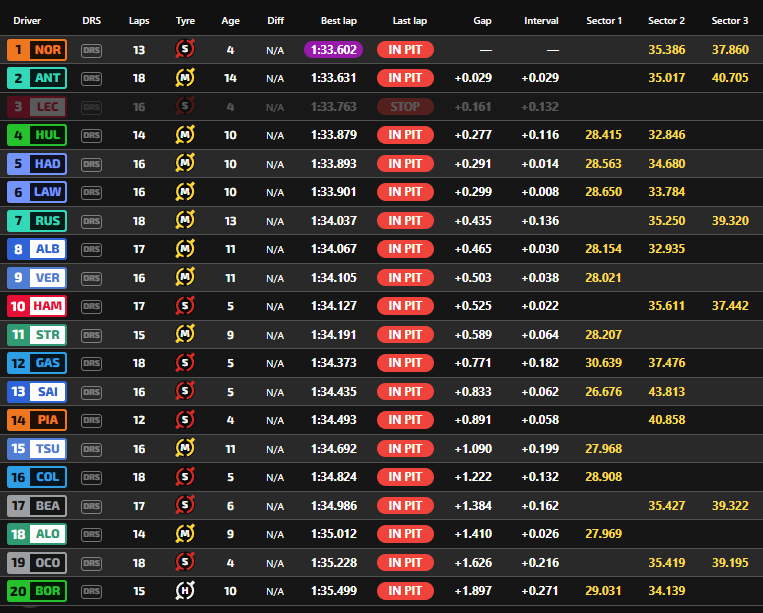The width and height of the screenshot is (763, 613).
Task: Click the Tyre column header
Action: tap(185, 20)
